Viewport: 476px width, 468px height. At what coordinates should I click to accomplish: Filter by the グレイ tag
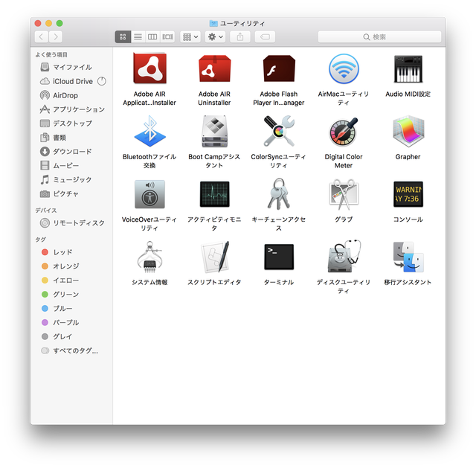click(71, 336)
